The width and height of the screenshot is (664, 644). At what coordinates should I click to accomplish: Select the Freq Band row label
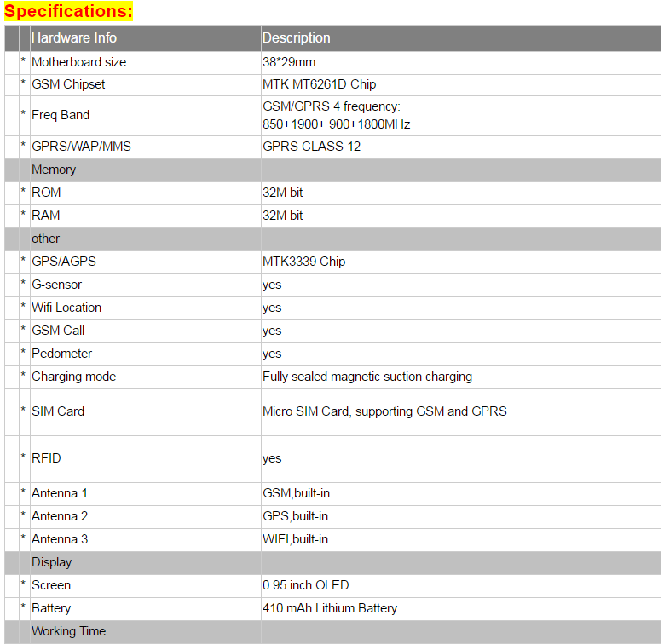61,115
